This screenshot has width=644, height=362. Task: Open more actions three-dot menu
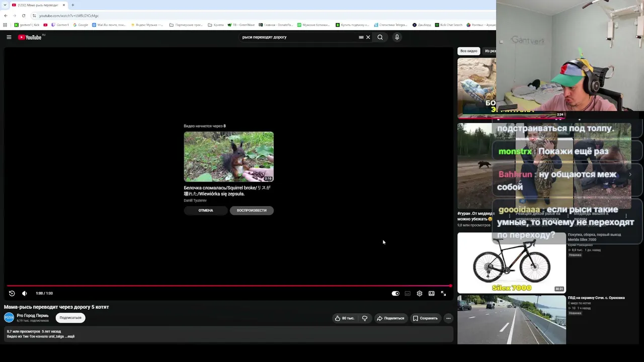click(x=448, y=318)
